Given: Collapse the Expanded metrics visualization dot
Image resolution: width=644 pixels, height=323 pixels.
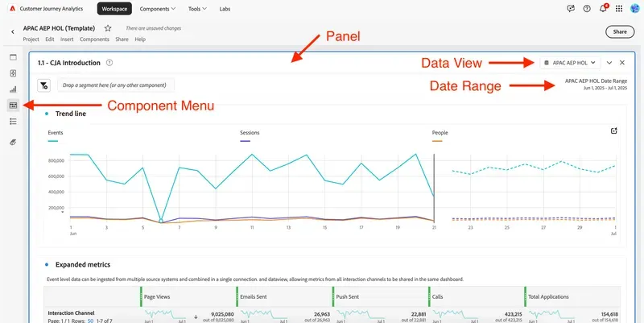Looking at the screenshot, I should tap(47, 265).
